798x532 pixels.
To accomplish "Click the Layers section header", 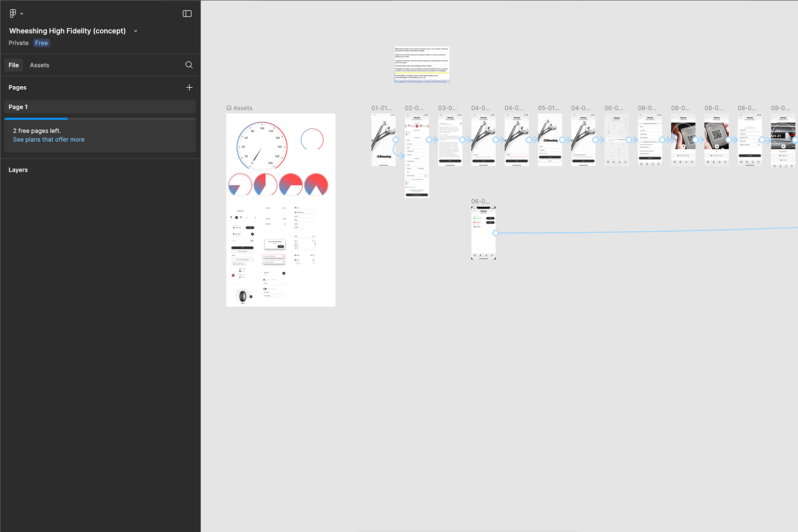I will coord(18,170).
